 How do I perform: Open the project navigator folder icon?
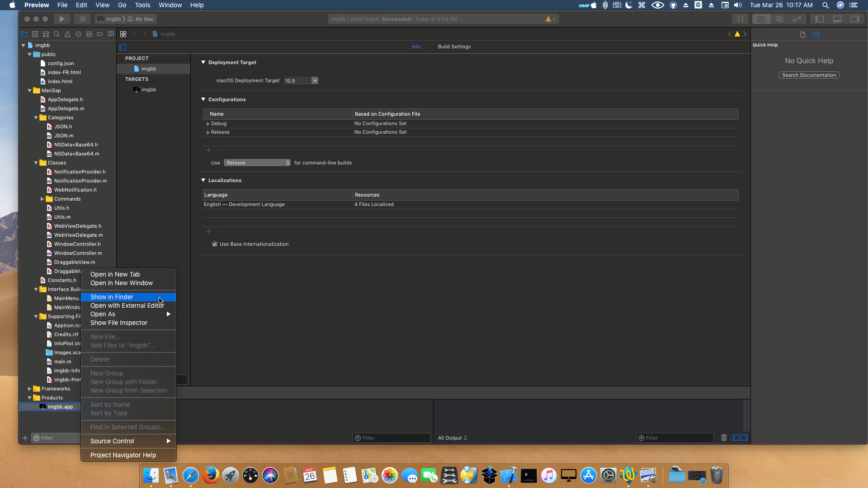(24, 34)
